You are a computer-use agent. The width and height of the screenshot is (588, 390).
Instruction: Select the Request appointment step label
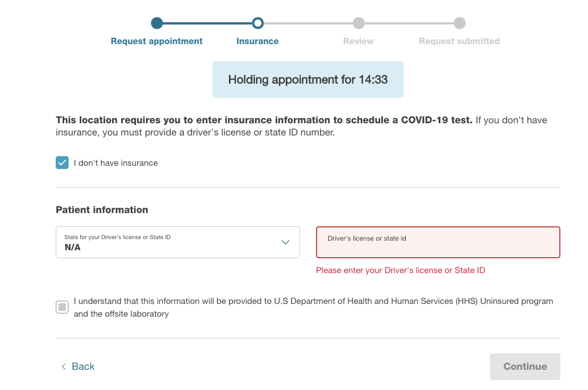point(156,41)
